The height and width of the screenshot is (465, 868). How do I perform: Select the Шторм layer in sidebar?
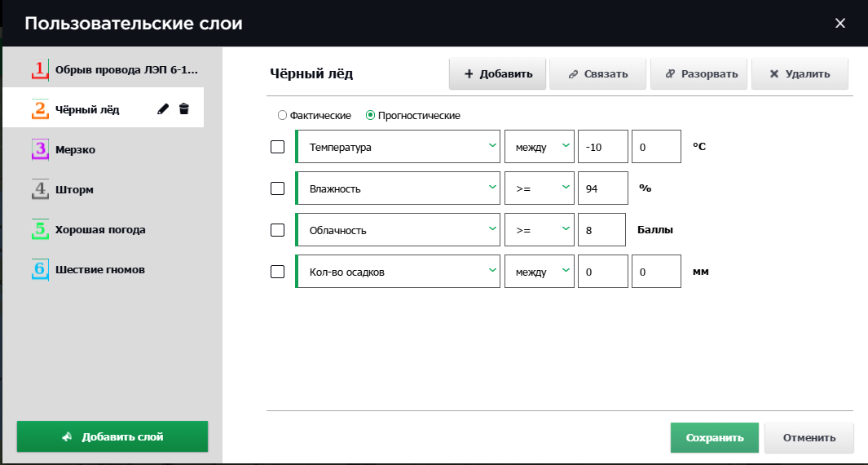coord(74,190)
